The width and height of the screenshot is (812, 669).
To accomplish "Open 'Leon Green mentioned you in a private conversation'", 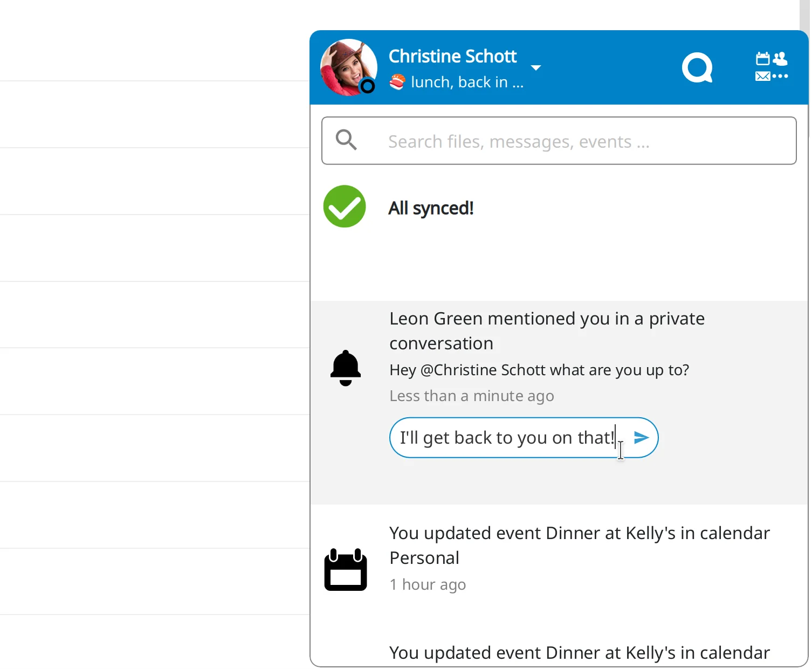I will [547, 330].
